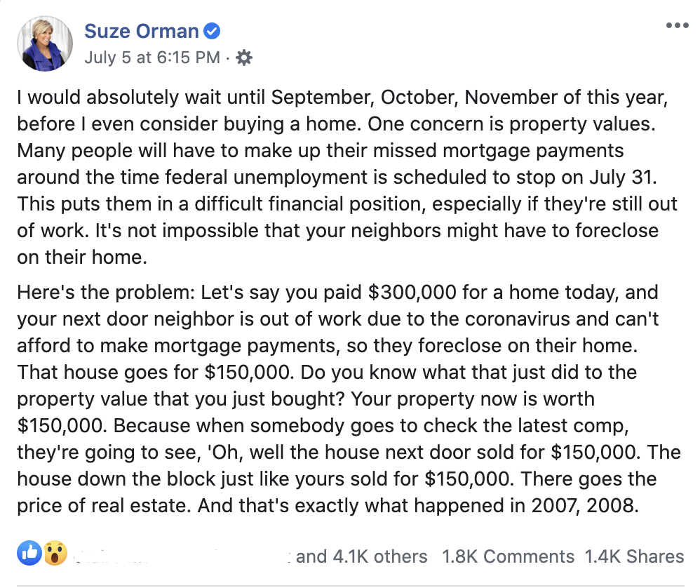Viewport: 700px width, 588px height.
Task: Click the blue thumbs-up Like reaction icon
Action: tap(30, 554)
